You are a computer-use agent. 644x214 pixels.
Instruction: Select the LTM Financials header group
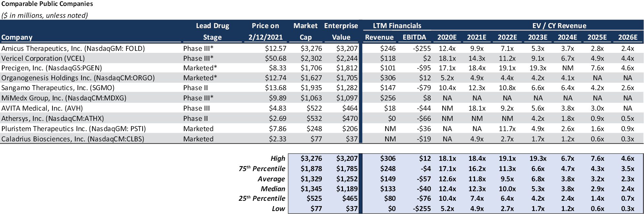pyautogui.click(x=397, y=26)
